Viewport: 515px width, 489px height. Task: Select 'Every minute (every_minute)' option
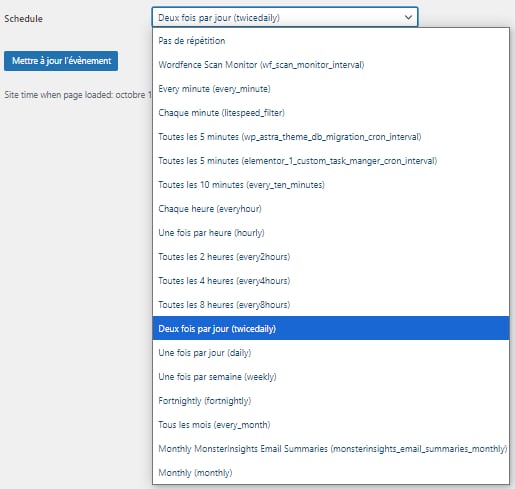[331, 89]
